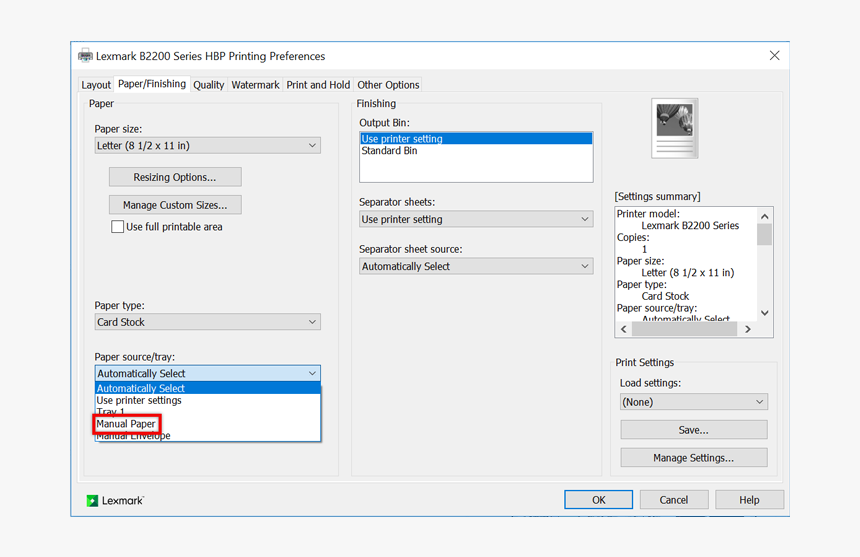This screenshot has height=557, width=860.
Task: Select Manual Paper from tray list
Action: [x=126, y=424]
